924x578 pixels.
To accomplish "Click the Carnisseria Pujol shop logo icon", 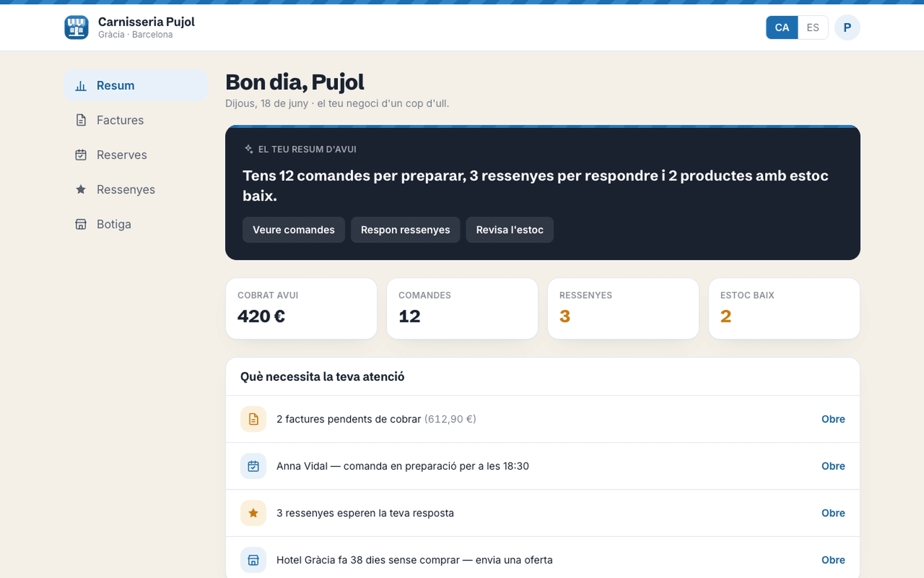I will tap(76, 27).
